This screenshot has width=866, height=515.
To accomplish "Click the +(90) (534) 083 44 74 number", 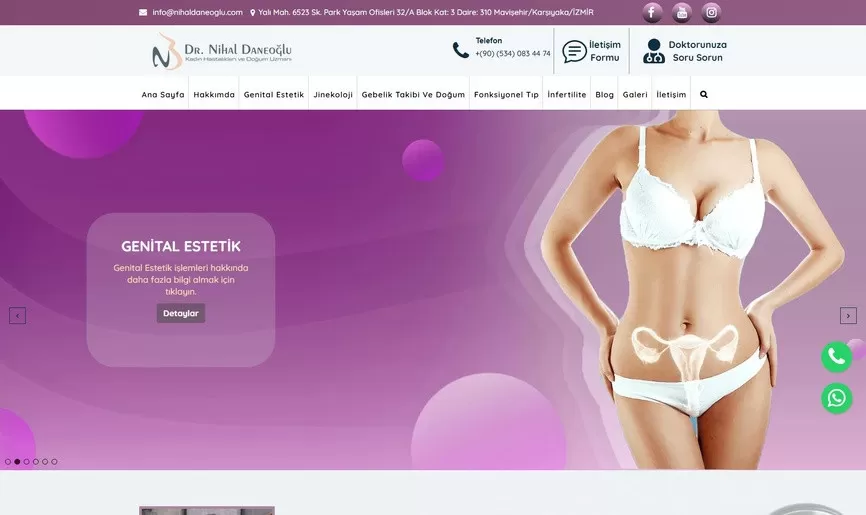I will coord(513,54).
